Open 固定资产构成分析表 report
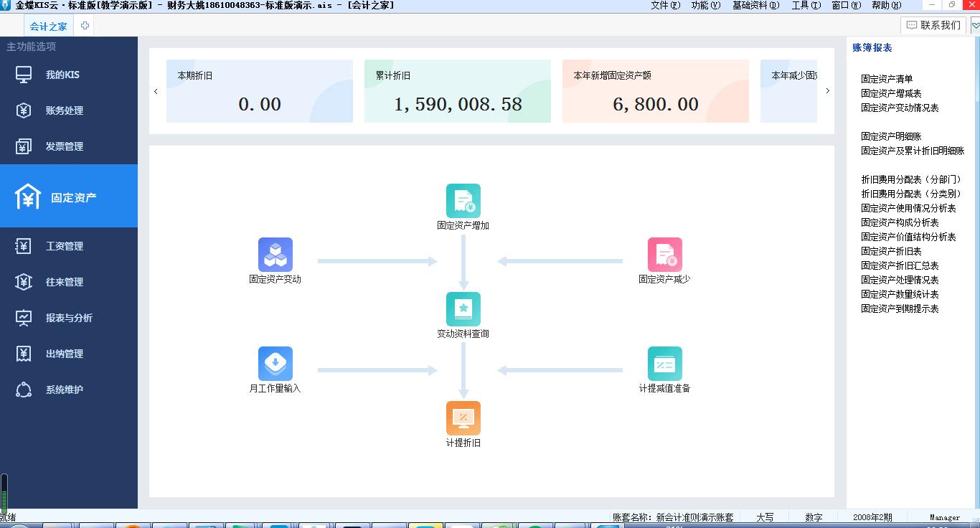980x528 pixels. point(900,222)
